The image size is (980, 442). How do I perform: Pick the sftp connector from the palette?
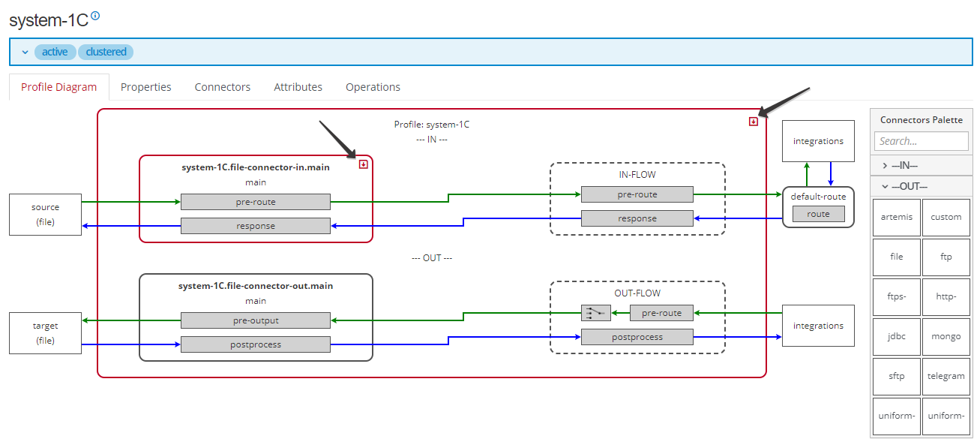896,376
